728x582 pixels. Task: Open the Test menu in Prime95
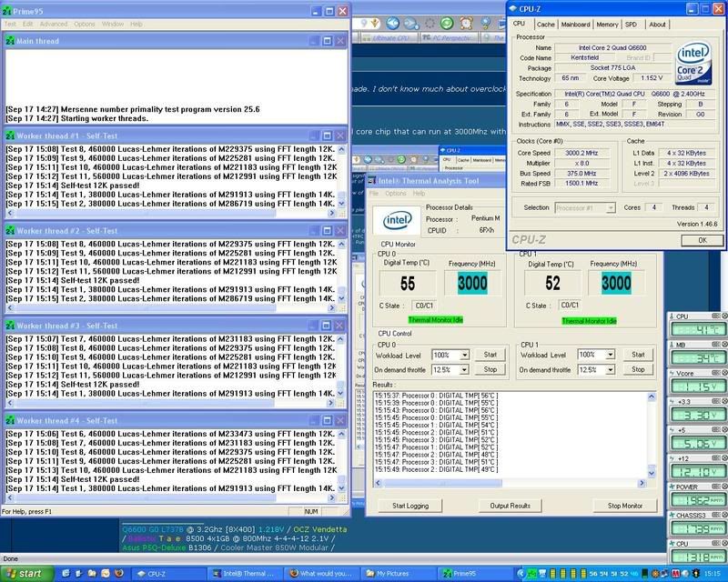coord(10,25)
